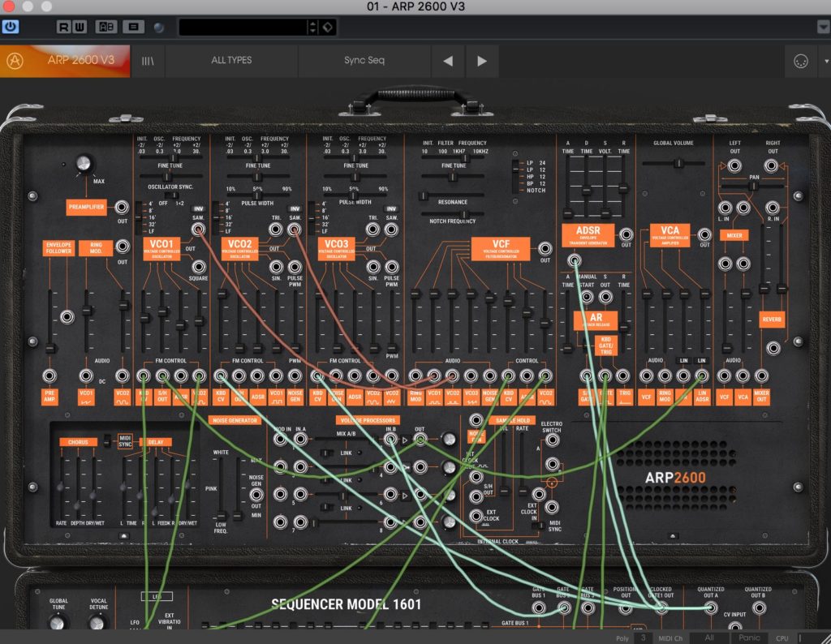831x644 pixels.
Task: Click the VCO1 SQUARE output jack
Action: click(x=199, y=266)
